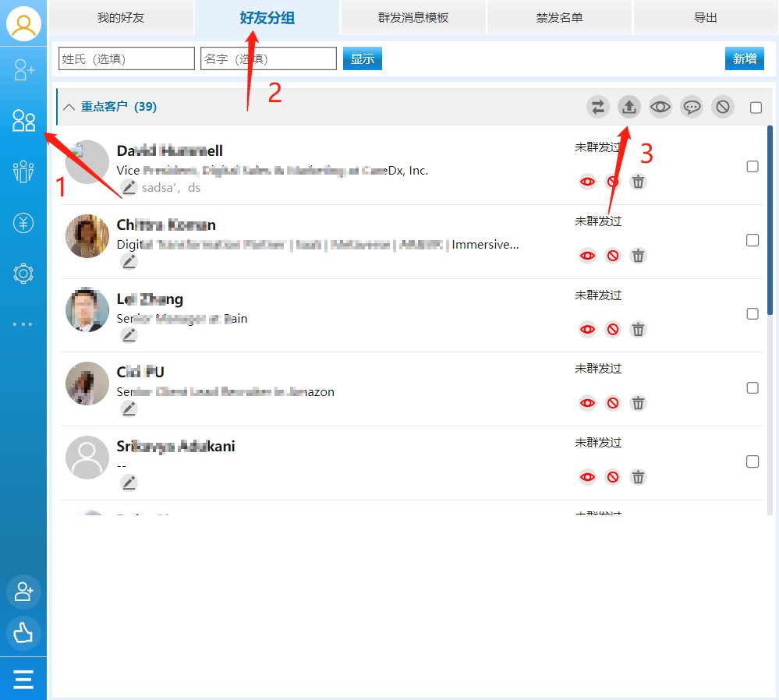Click the yen currency sidebar icon
779x700 pixels.
coord(23,224)
